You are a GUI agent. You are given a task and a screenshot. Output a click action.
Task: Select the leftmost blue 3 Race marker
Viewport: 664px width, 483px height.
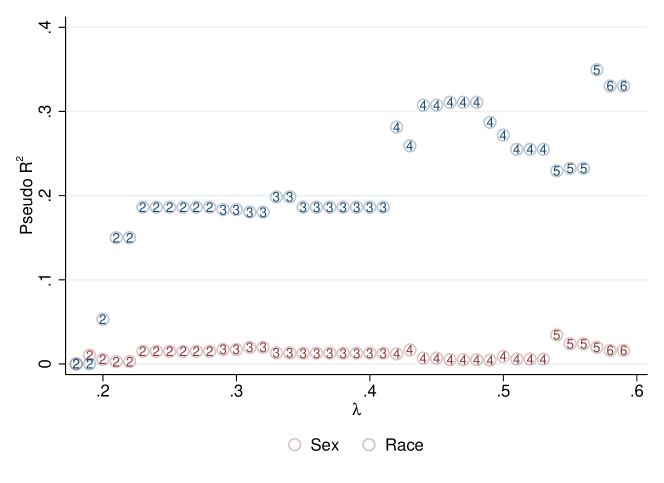(223, 210)
